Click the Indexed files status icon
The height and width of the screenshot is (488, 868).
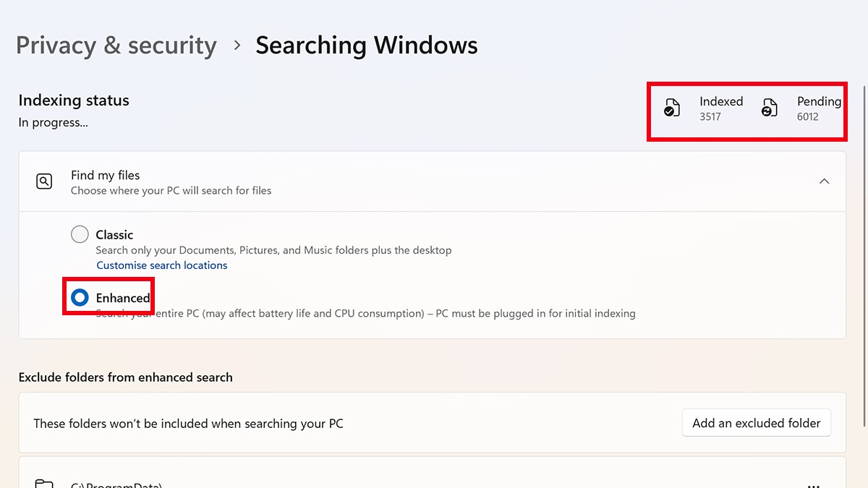point(672,108)
